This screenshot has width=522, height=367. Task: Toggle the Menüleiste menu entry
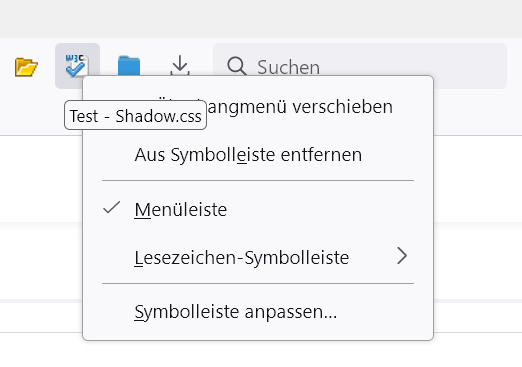tap(258, 209)
